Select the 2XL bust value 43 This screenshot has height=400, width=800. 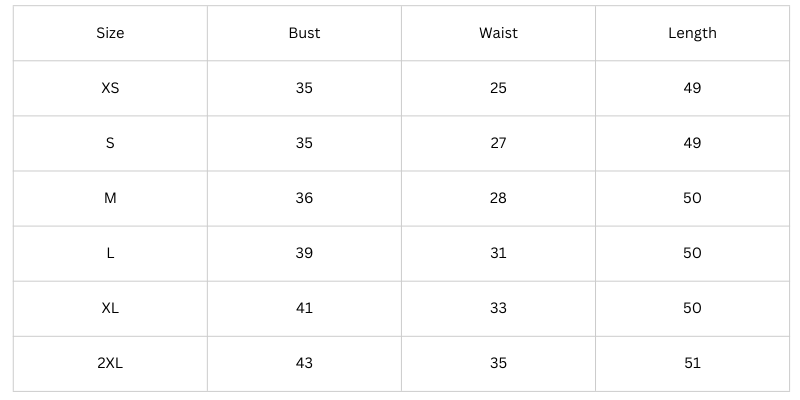304,363
